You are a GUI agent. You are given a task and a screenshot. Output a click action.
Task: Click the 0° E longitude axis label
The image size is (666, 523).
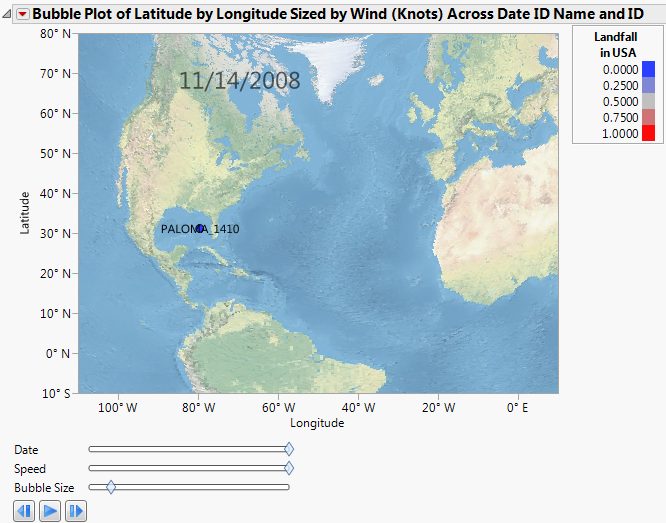point(517,408)
